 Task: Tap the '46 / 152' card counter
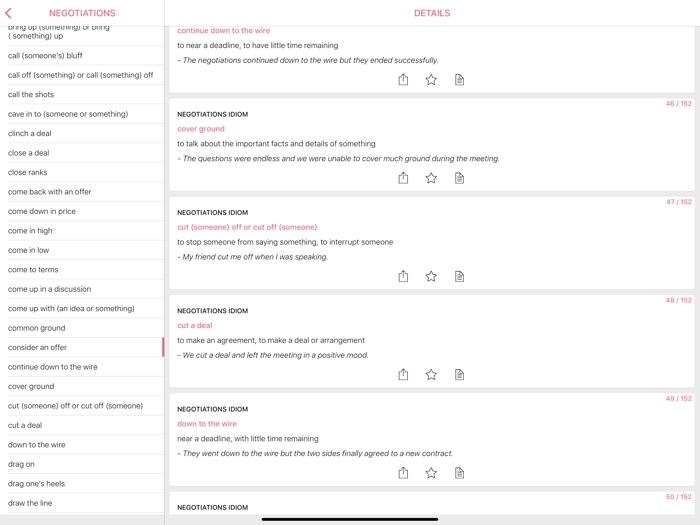678,104
